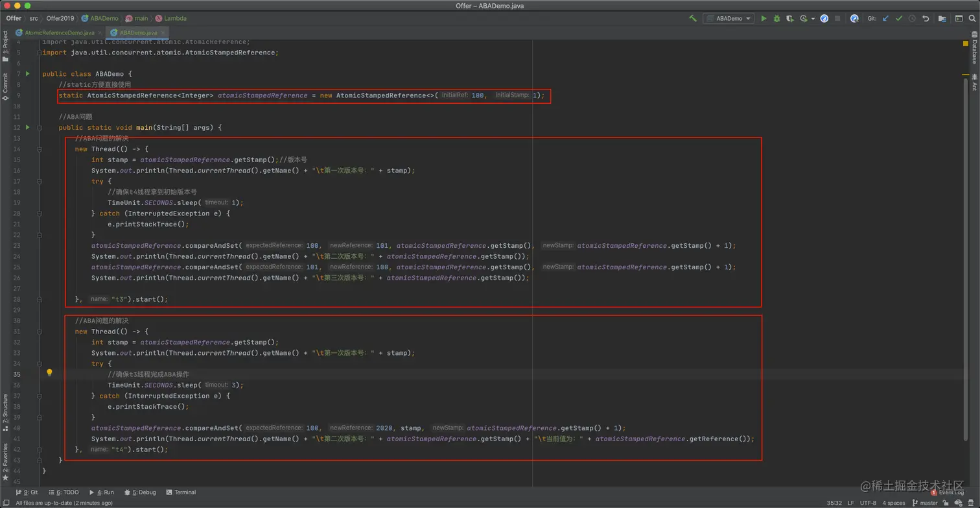Click the ABADemo class breadcrumb
Image resolution: width=980 pixels, height=508 pixels.
100,18
